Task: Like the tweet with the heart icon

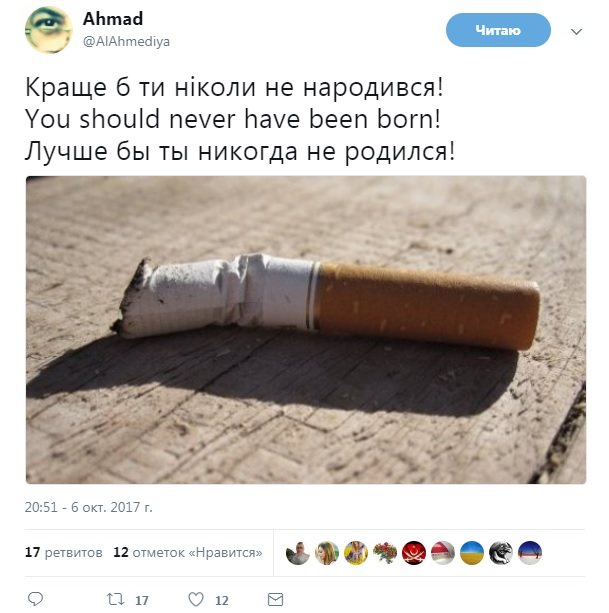Action: click(196, 599)
